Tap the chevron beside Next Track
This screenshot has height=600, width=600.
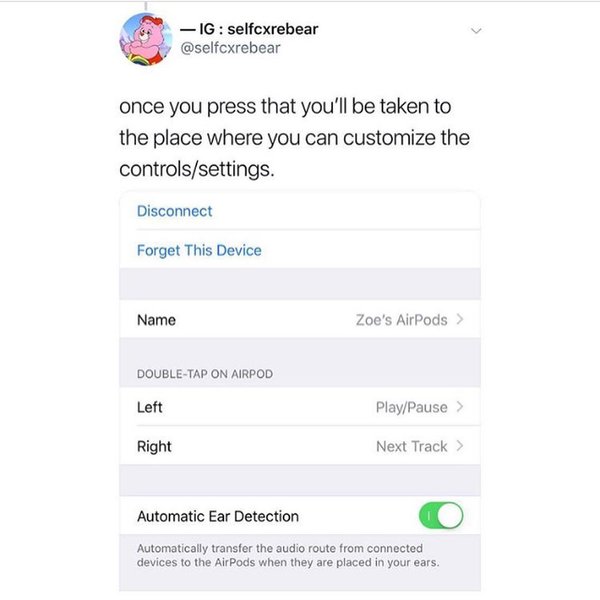(460, 446)
